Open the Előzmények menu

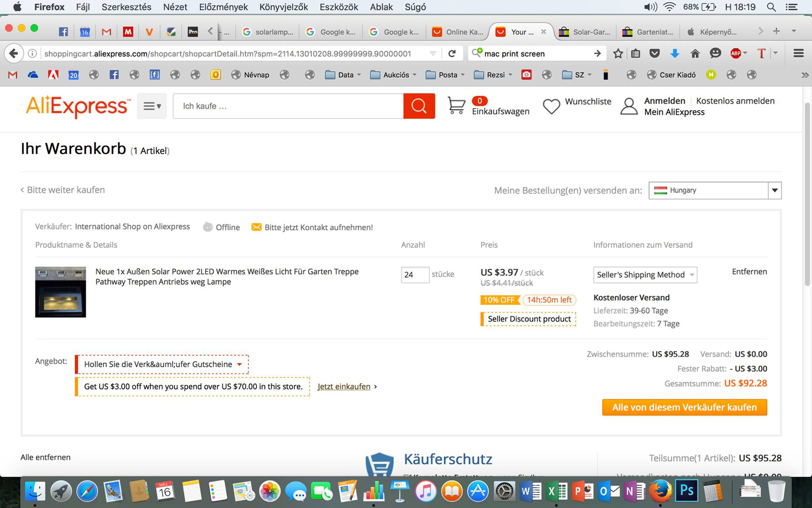223,7
